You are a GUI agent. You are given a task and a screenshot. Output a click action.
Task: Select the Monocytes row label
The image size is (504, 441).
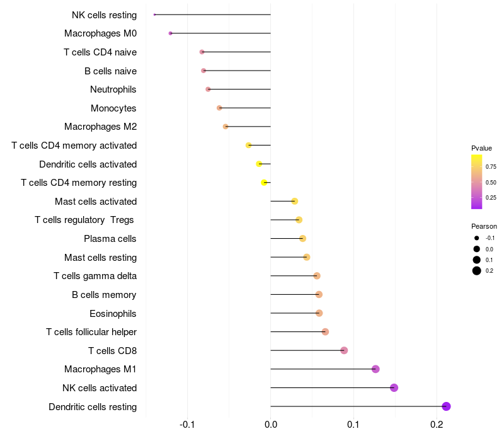(113, 108)
